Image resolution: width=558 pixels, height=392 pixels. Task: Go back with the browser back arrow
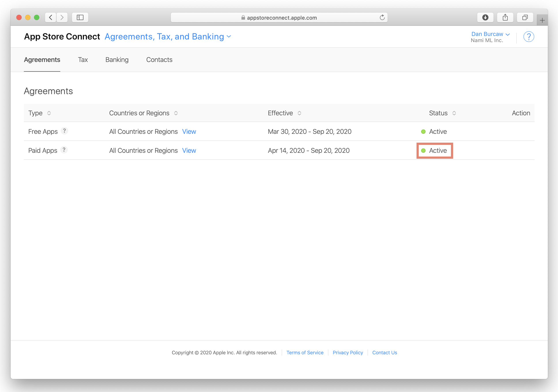pyautogui.click(x=51, y=17)
